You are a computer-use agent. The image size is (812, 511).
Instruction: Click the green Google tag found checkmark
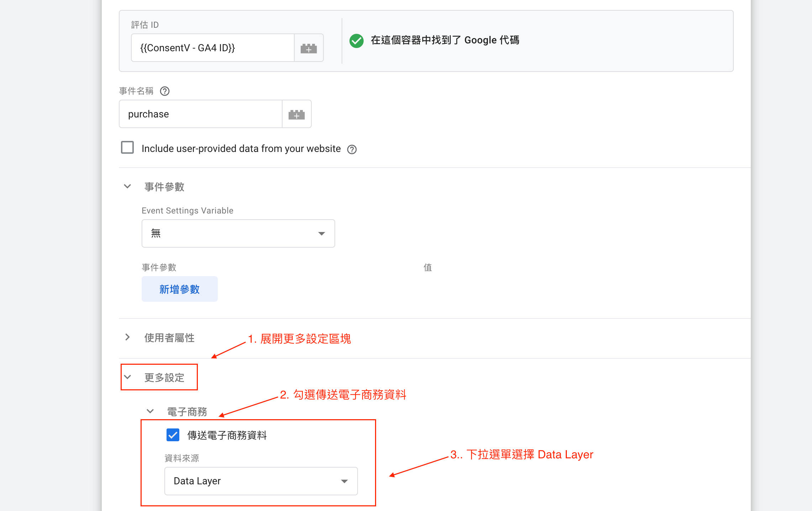tap(357, 41)
